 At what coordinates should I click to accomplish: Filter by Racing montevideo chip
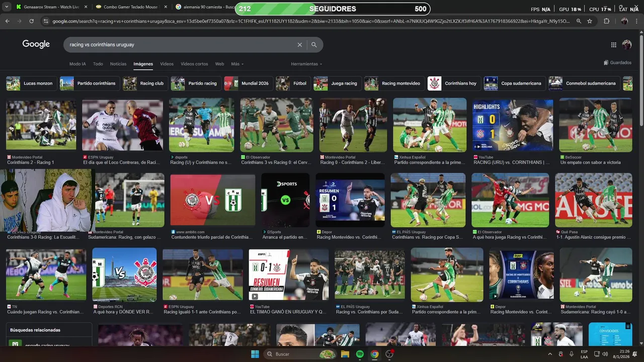[394, 83]
